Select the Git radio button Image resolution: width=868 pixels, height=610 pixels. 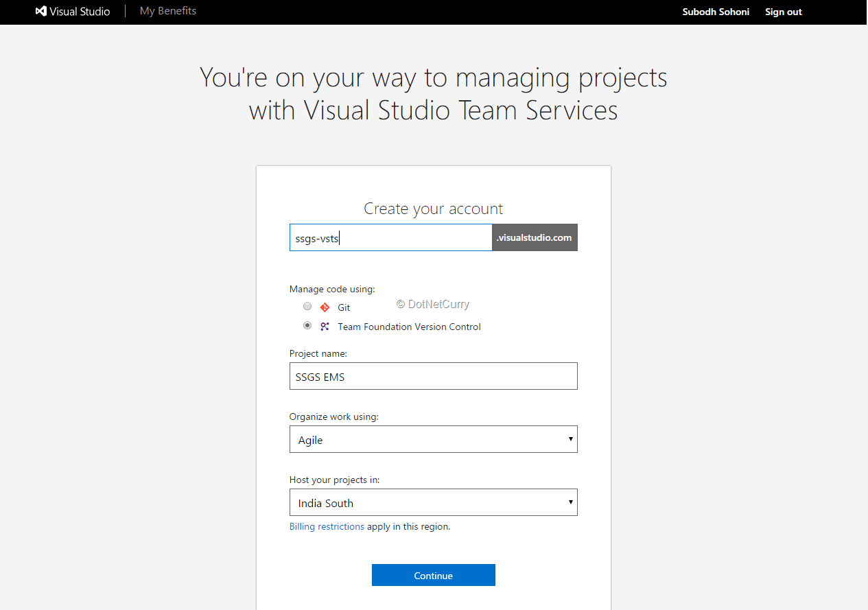307,307
